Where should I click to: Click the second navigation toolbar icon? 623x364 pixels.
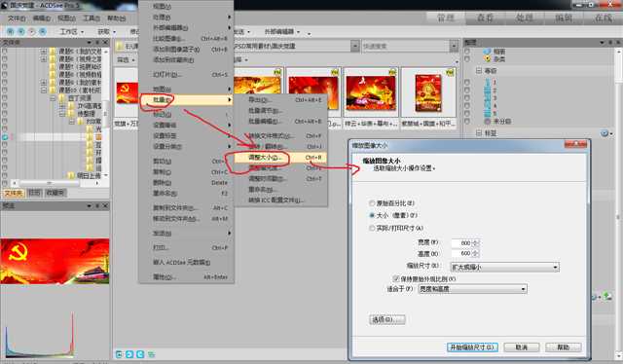click(x=21, y=31)
